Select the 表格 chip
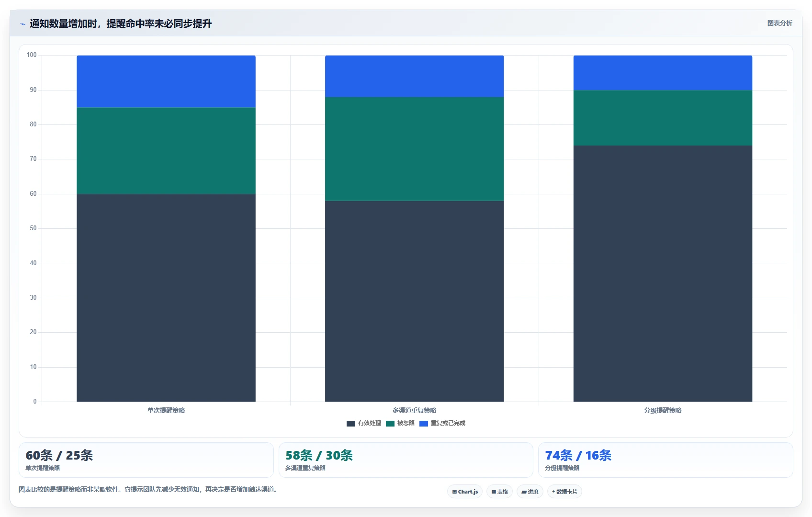Viewport: 812px width, 517px height. 499,492
